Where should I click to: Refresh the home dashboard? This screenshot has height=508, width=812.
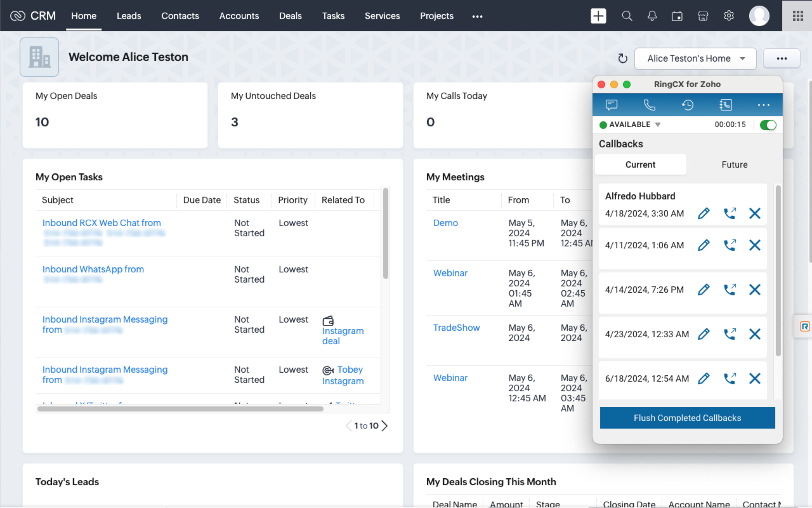coord(623,58)
